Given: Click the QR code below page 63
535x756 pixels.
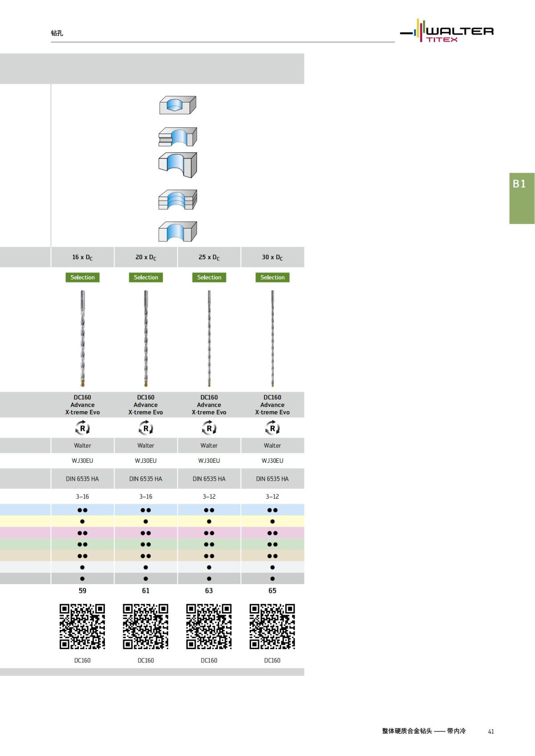Looking at the screenshot, I should point(209,626).
